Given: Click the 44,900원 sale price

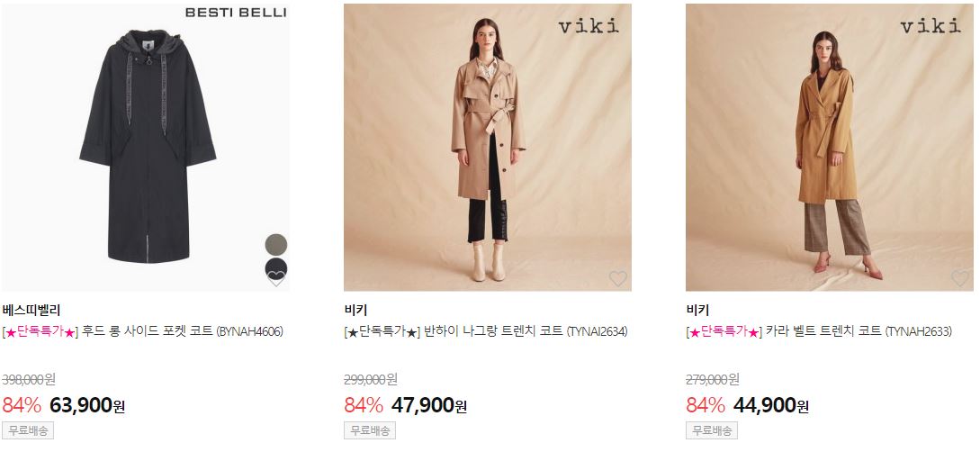Looking at the screenshot, I should 771,406.
